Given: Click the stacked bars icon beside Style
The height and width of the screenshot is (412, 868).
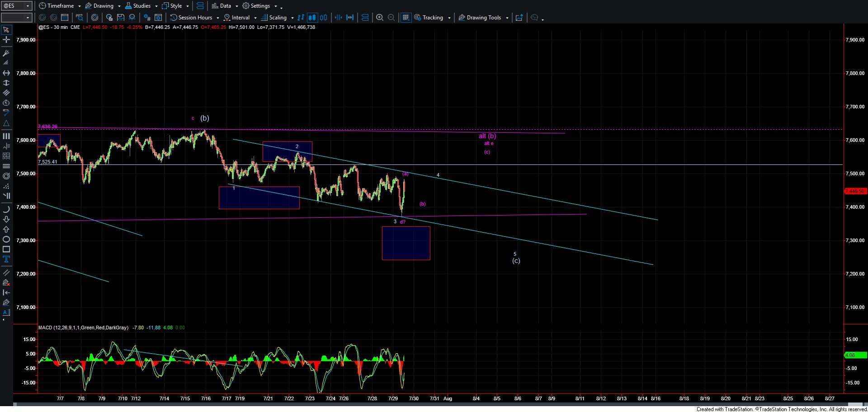Looking at the screenshot, I should click(x=200, y=6).
